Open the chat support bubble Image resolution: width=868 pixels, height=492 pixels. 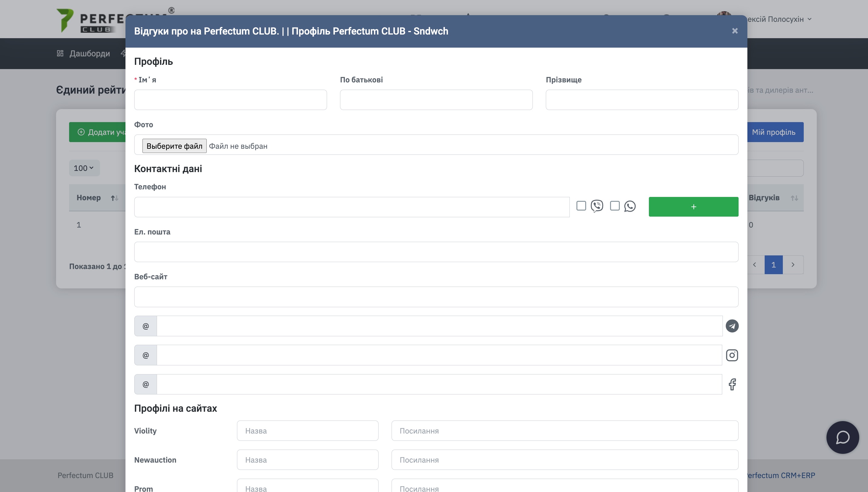tap(842, 437)
